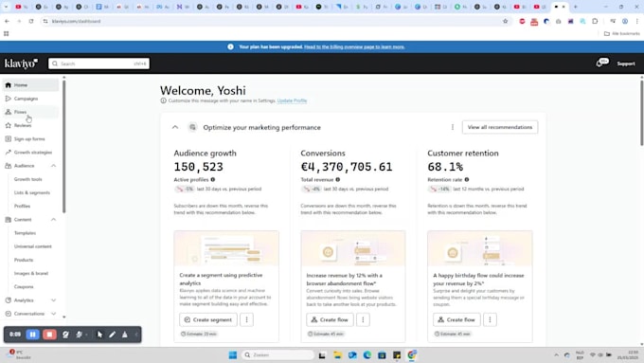Go back with browser back arrow
The width and height of the screenshot is (644, 363).
point(7,21)
